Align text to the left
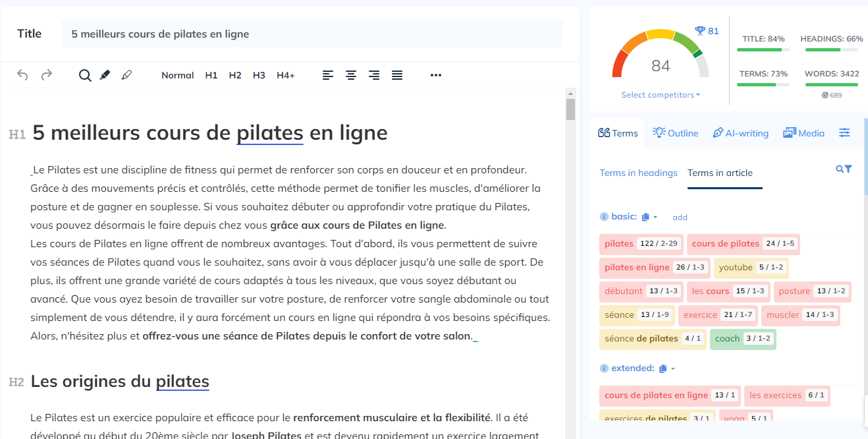The height and width of the screenshot is (439, 868). (x=328, y=75)
